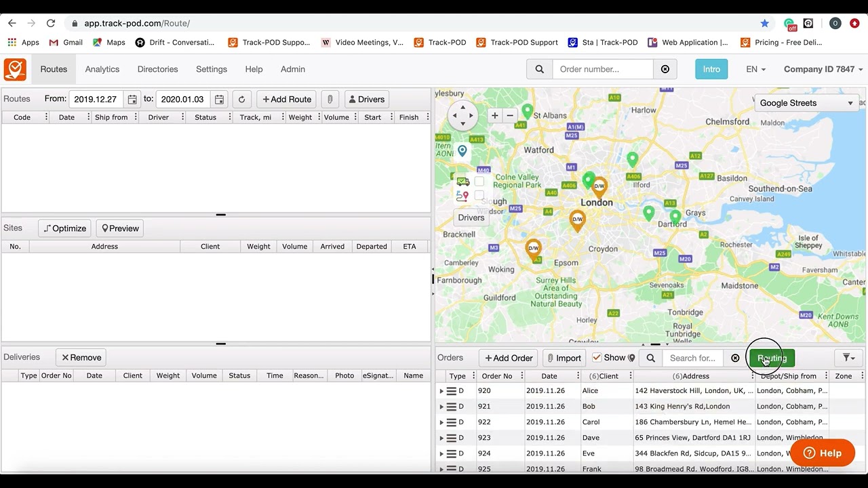This screenshot has width=868, height=488.
Task: Expand order 920 row for Alice
Action: click(x=441, y=391)
